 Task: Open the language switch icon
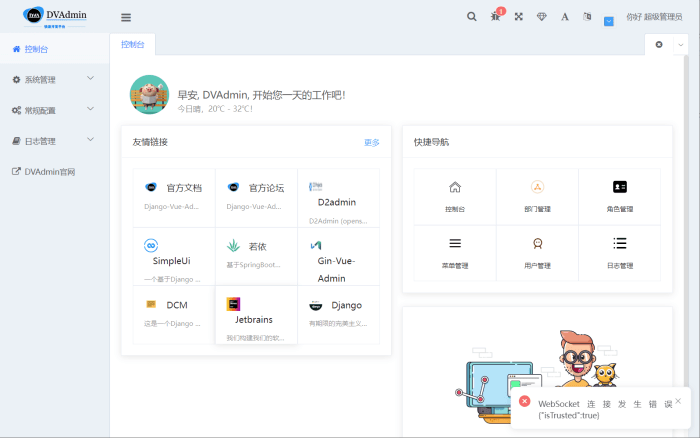587,17
